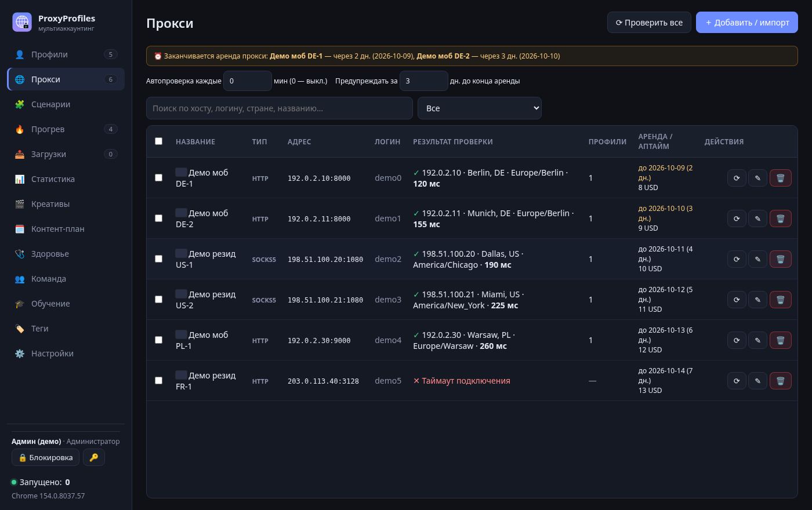
Task: Delete the Демо резид FR-1 proxy
Action: coord(780,381)
